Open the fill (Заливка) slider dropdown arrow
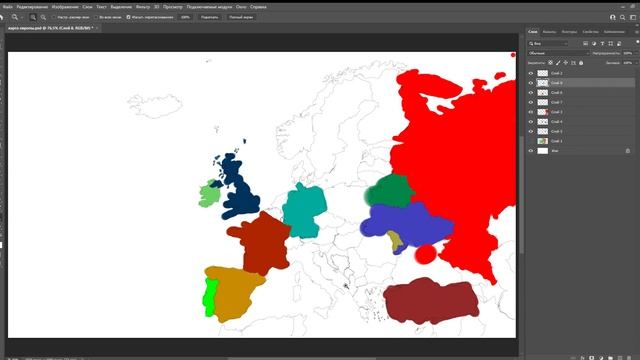The image size is (640, 360). coord(636,63)
